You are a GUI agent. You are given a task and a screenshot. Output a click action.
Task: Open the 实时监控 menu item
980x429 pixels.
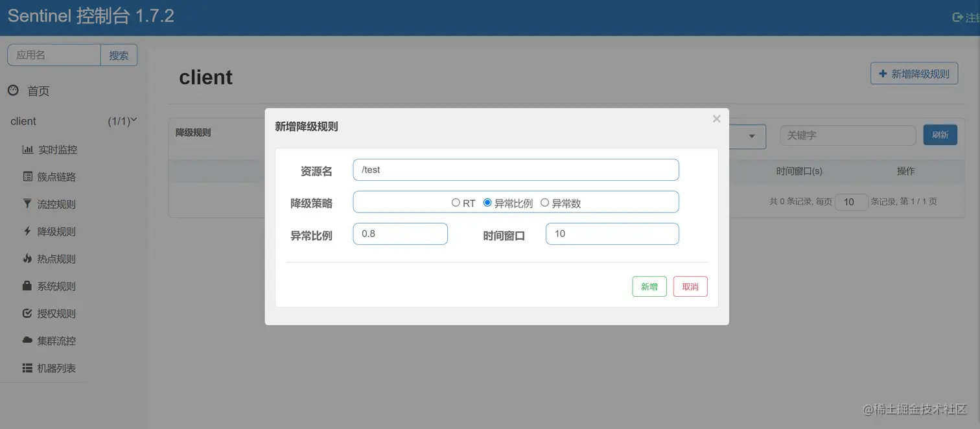click(x=57, y=150)
